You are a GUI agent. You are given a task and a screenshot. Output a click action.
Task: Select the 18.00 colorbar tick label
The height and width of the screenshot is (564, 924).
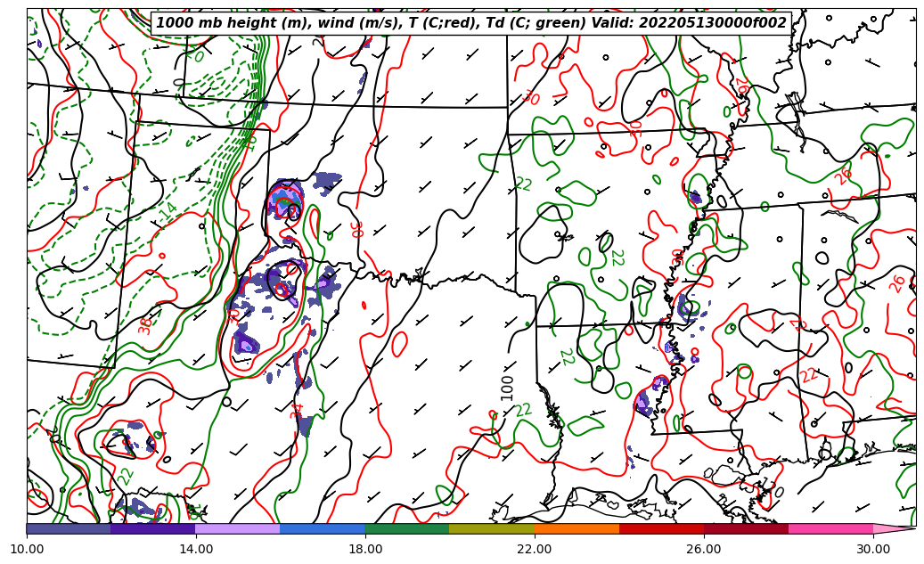pos(365,549)
